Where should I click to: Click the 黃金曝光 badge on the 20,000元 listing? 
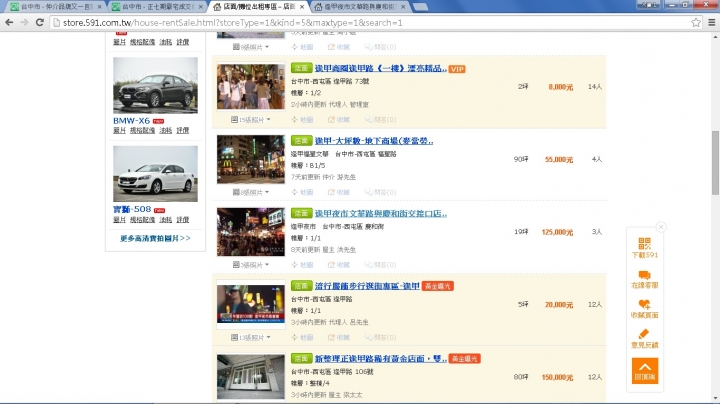(x=438, y=286)
